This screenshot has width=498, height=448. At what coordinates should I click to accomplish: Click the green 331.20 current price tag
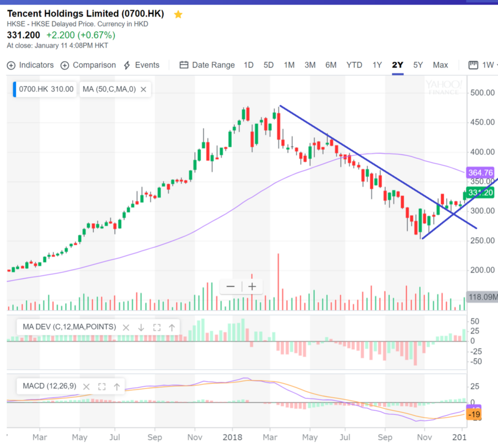coord(480,193)
